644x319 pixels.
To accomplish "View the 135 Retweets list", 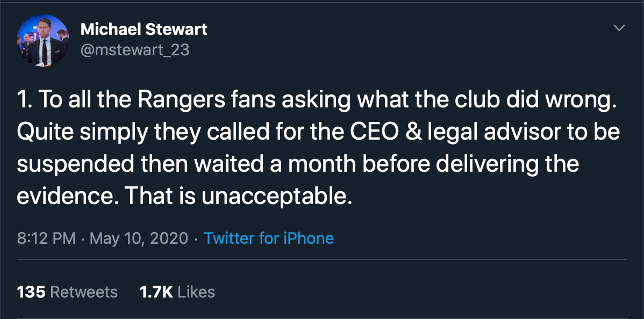I will (x=67, y=292).
